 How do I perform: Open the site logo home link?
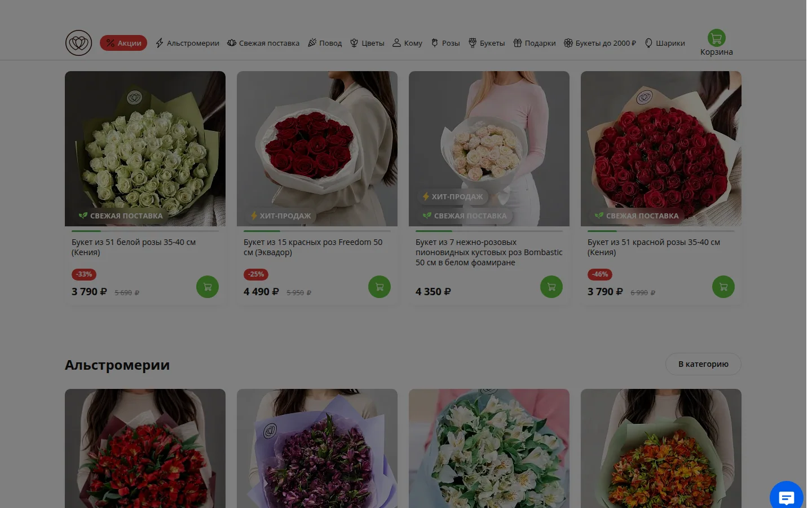click(78, 43)
